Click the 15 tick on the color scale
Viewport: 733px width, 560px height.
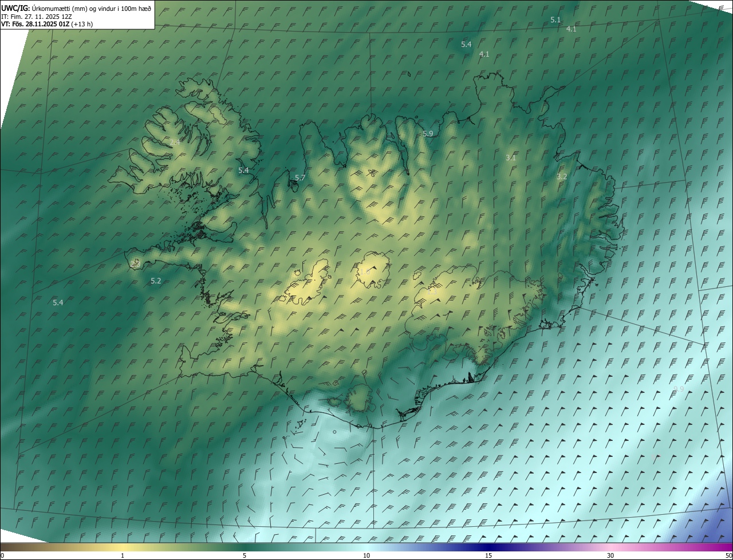click(x=488, y=555)
